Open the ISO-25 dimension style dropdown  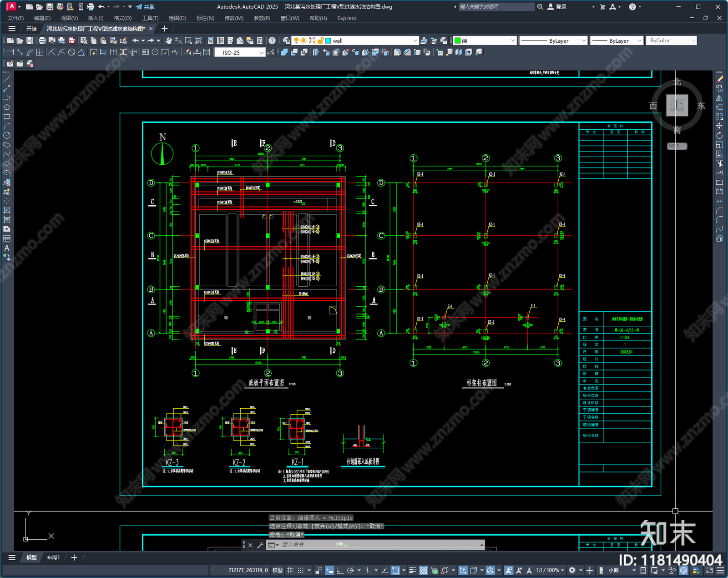(x=262, y=52)
